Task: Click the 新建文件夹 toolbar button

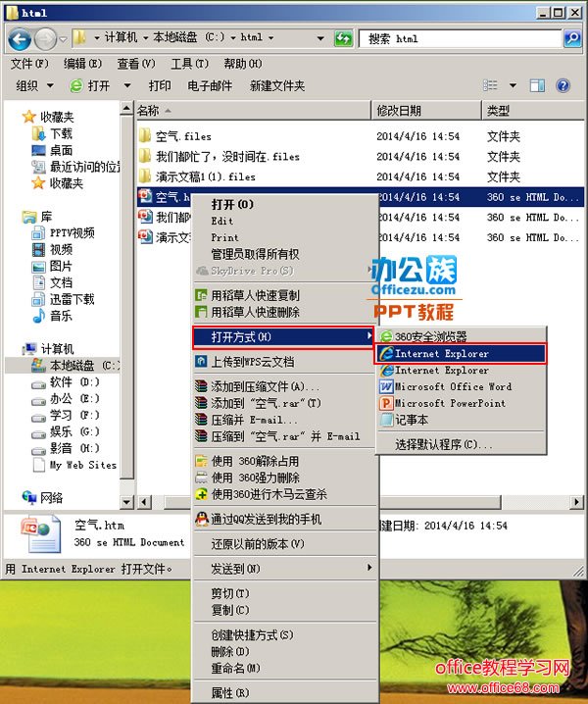Action: click(x=277, y=85)
